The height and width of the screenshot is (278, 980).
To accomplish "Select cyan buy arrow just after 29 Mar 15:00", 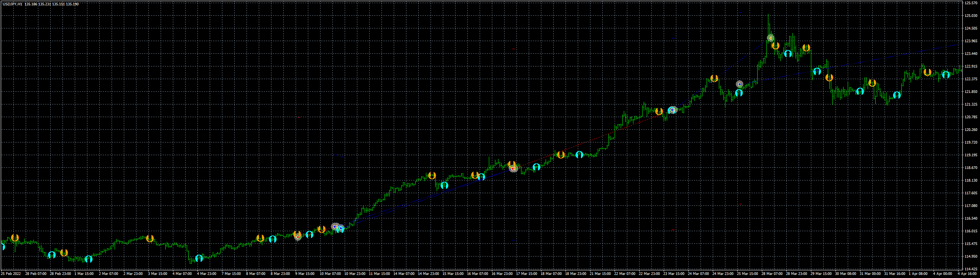I will [817, 71].
